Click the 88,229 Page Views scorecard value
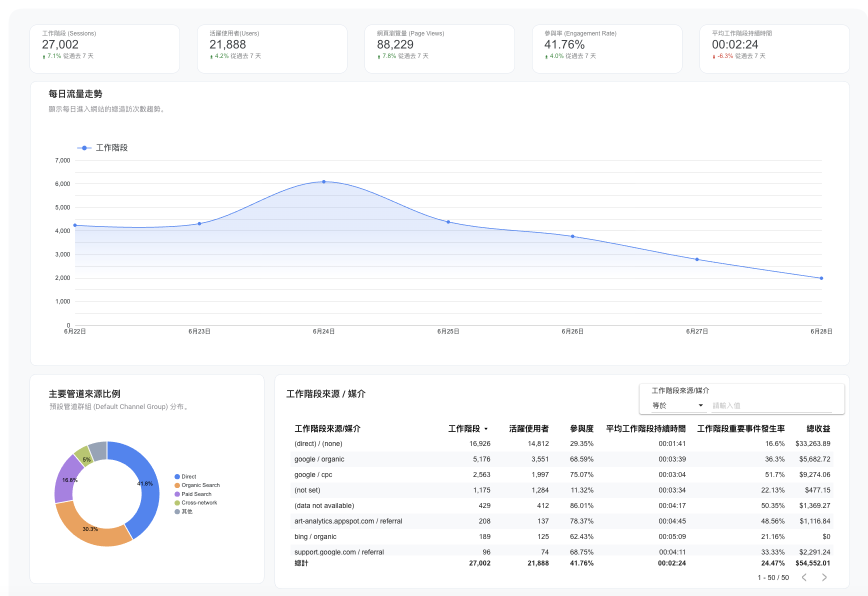The image size is (868, 596). tap(395, 44)
